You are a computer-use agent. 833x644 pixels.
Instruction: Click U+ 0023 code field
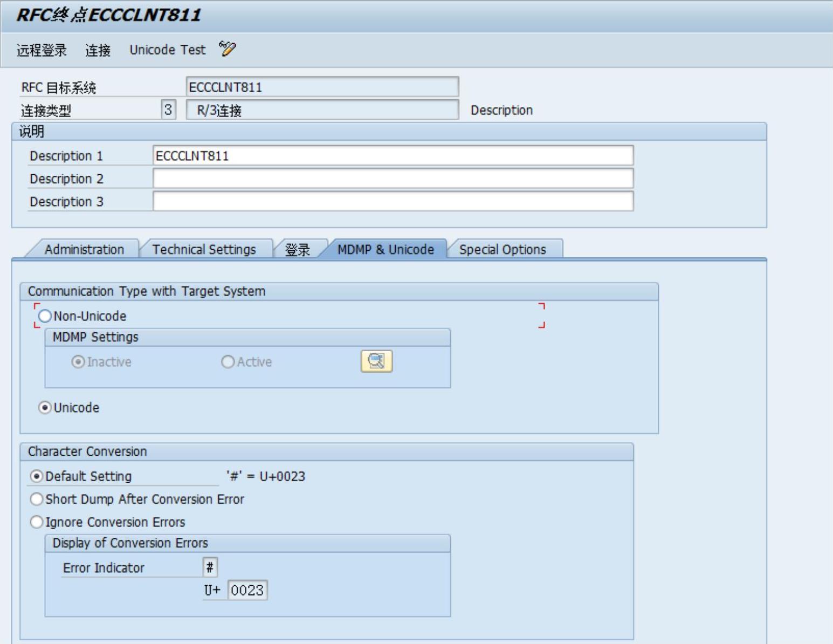point(247,590)
